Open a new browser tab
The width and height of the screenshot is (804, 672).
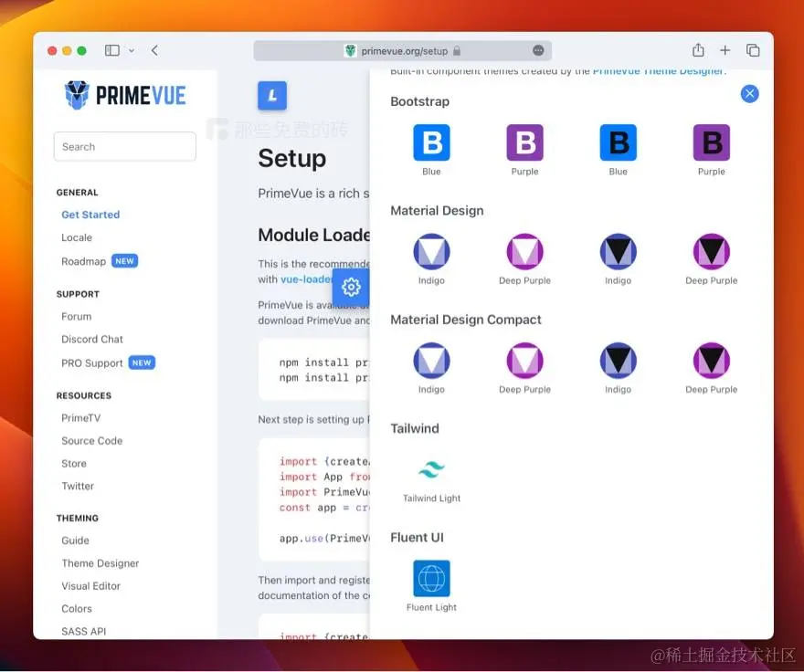coord(725,50)
